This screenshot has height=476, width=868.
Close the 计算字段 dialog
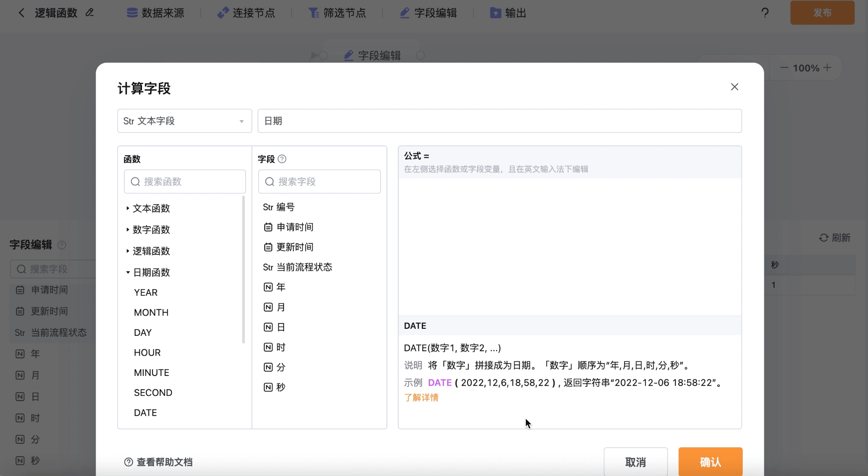click(734, 87)
